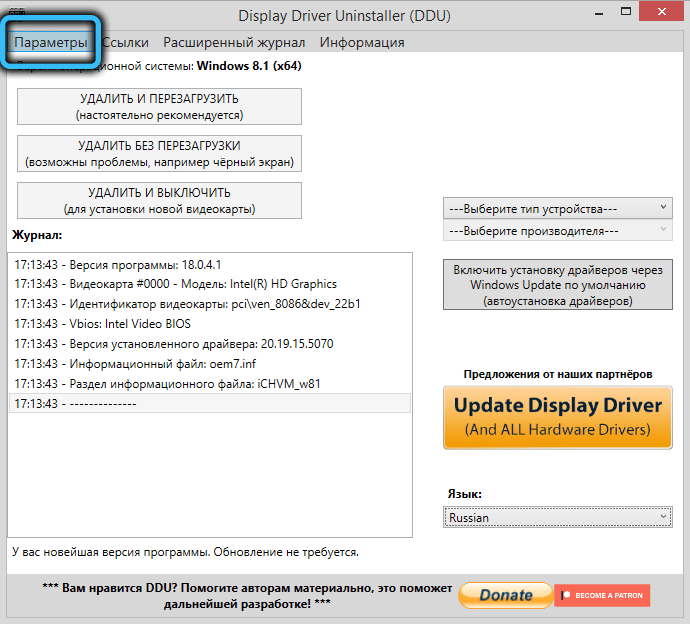Expand the Выберите тип устройства dropdown
The width and height of the screenshot is (690, 624).
[x=558, y=208]
